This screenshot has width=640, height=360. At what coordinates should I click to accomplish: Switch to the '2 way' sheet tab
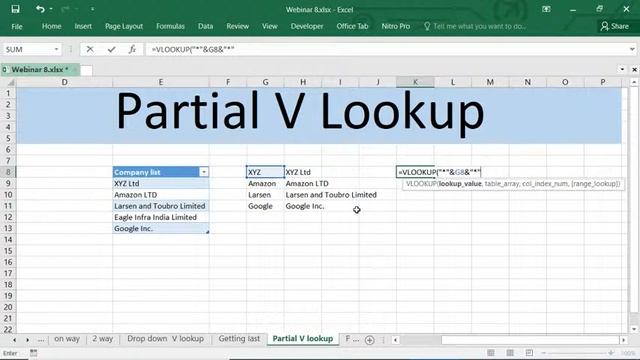click(x=102, y=339)
